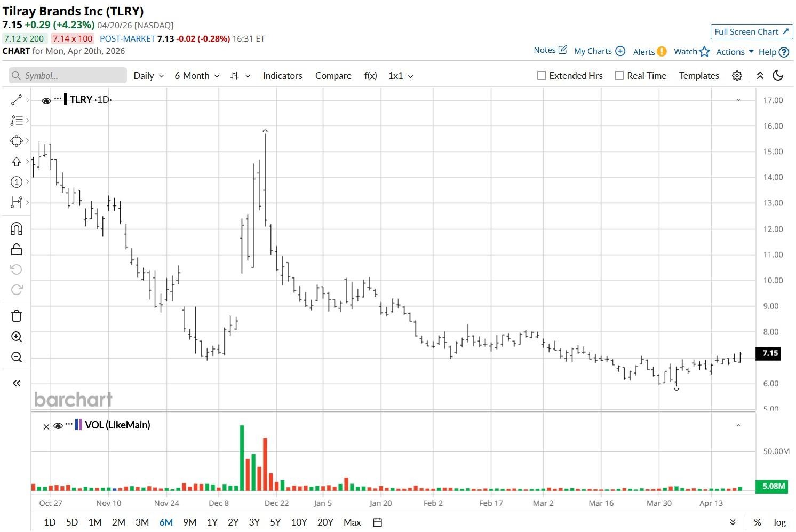Open VOL indicator more options dots
796x532 pixels.
click(x=69, y=424)
